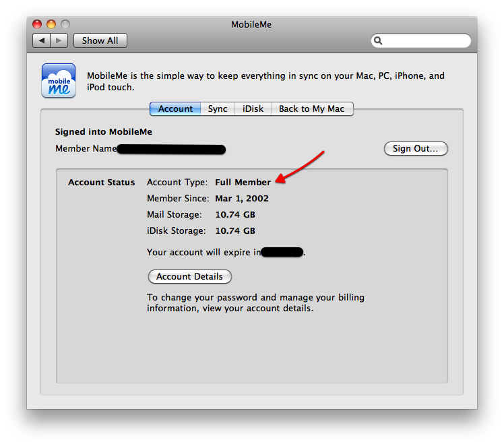Click the "Mar 1, 2002" member since value
The image size is (504, 446).
point(242,198)
